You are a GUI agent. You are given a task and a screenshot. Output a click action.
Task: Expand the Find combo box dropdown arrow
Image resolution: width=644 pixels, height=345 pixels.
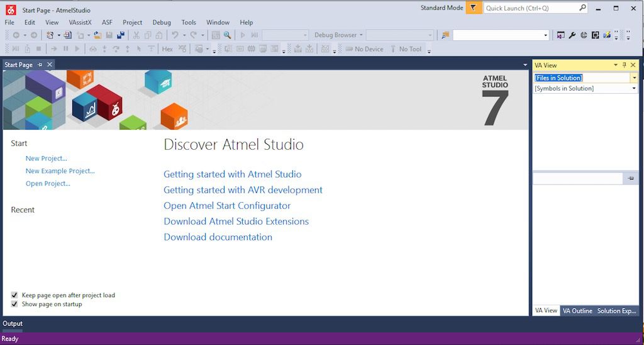(545, 35)
